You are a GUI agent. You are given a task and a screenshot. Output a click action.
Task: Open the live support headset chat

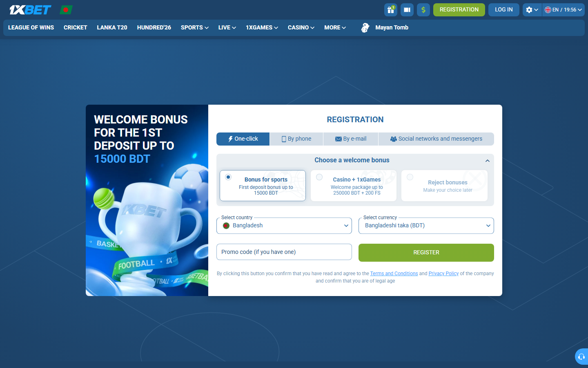581,357
